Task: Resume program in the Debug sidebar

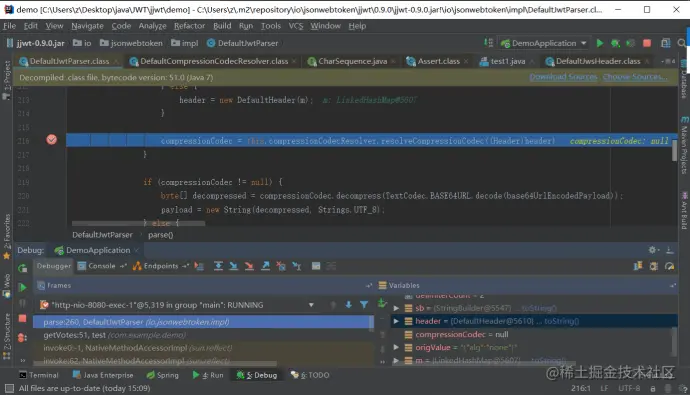Action: coord(22,287)
